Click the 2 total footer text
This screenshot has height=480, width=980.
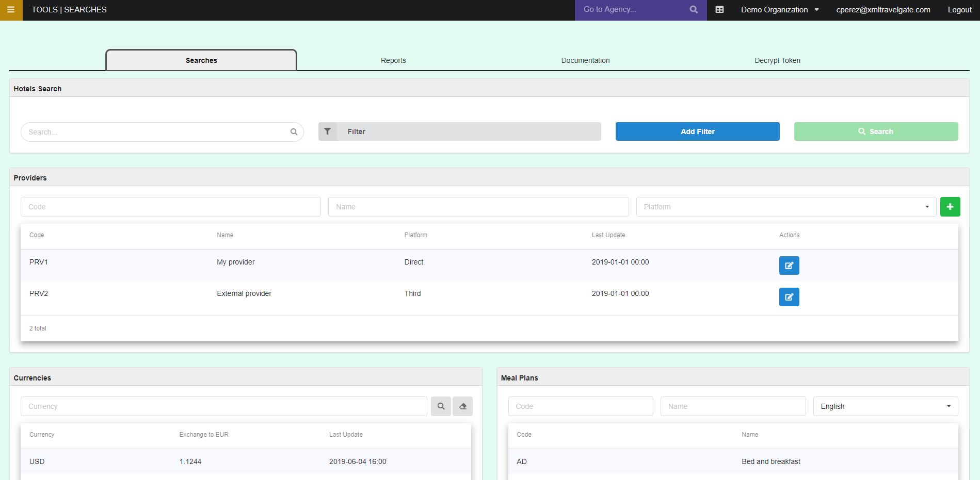38,328
